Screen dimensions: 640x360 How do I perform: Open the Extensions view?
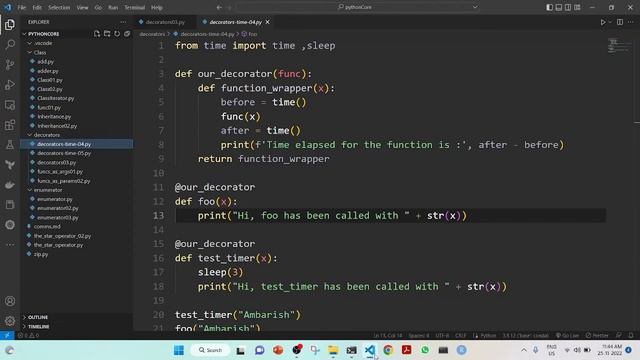10,125
